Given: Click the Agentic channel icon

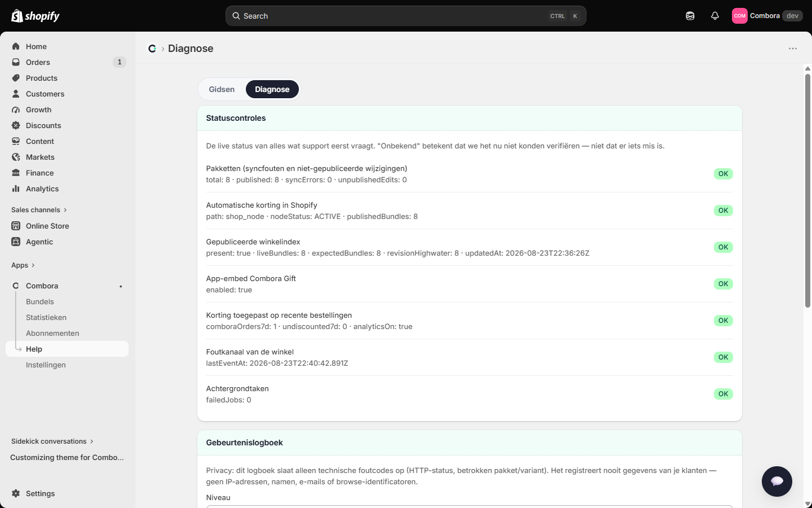Looking at the screenshot, I should tap(16, 242).
